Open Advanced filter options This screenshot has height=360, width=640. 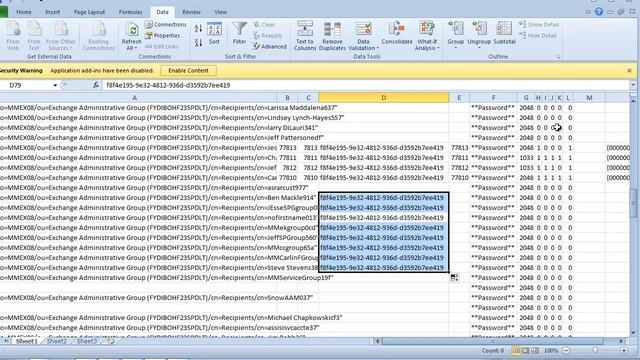pos(269,47)
